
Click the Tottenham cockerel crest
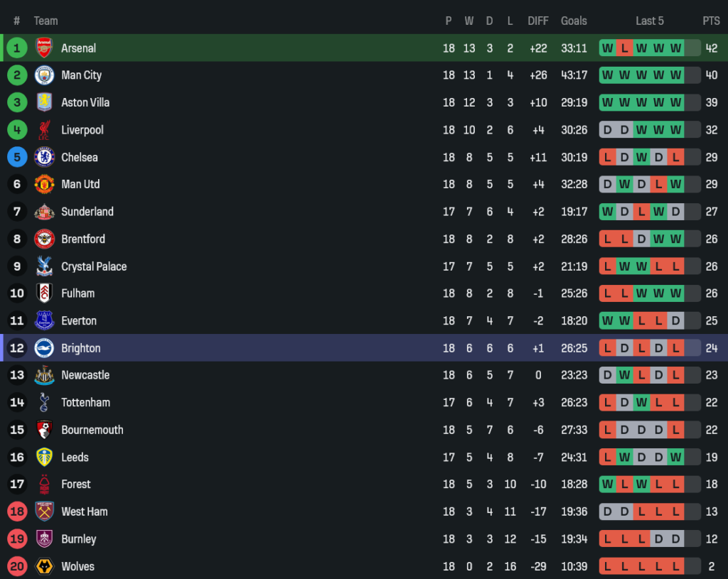[x=44, y=402]
